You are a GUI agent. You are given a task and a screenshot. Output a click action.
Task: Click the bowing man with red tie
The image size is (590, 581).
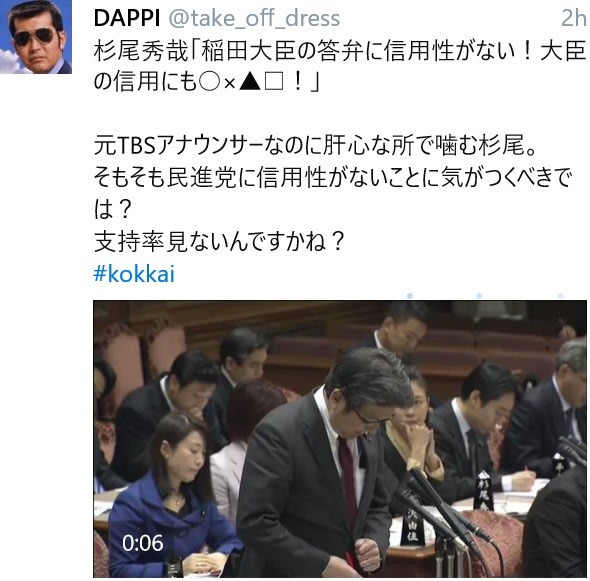click(x=324, y=463)
